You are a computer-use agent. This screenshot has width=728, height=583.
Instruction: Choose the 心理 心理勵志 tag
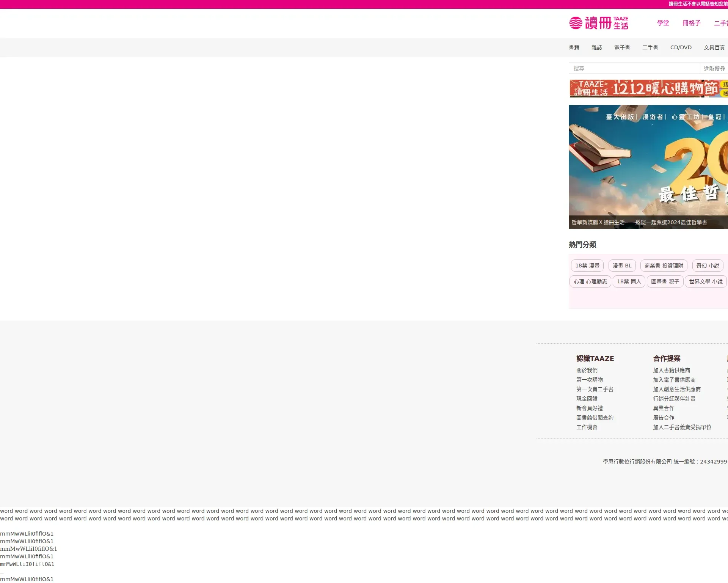(590, 281)
